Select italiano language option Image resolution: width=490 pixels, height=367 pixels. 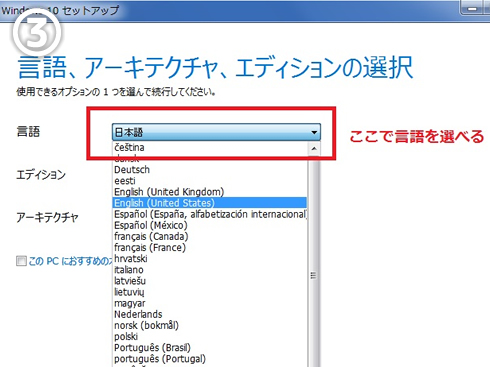(x=210, y=270)
